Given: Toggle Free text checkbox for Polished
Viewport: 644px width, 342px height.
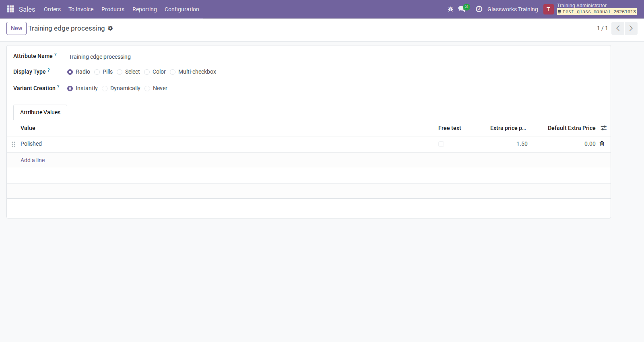Looking at the screenshot, I should click(441, 144).
